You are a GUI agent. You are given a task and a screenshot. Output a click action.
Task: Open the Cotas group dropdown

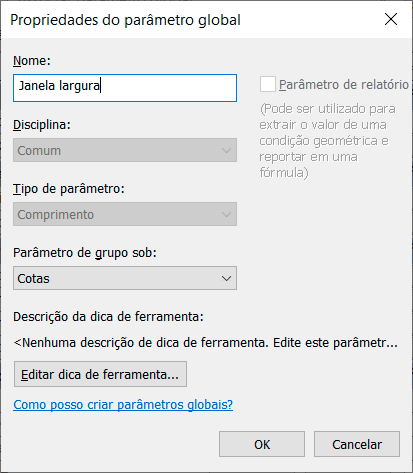point(125,278)
